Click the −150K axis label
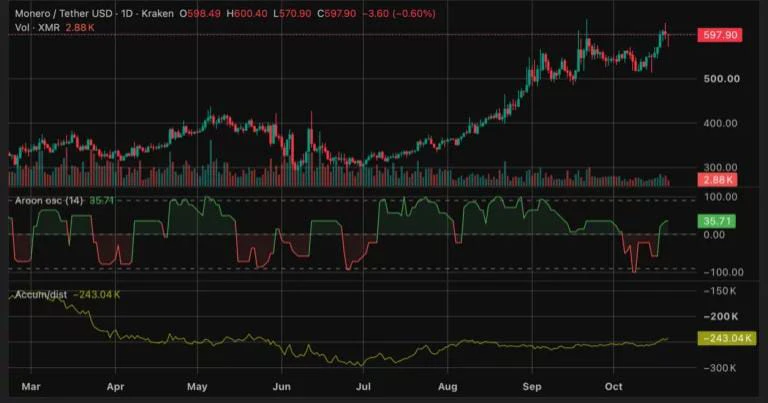Image resolution: width=768 pixels, height=403 pixels. pos(720,291)
